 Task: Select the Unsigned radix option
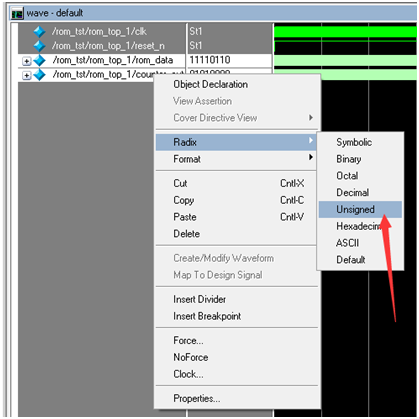[x=360, y=209]
